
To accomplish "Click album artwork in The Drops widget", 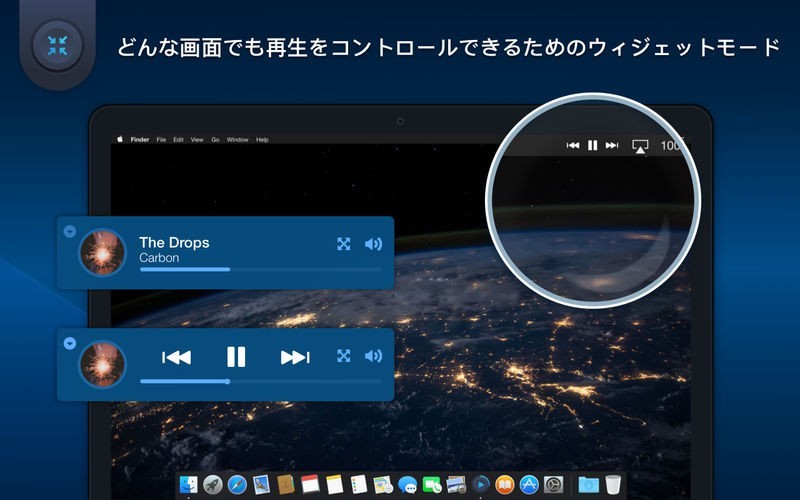I will click(x=102, y=252).
